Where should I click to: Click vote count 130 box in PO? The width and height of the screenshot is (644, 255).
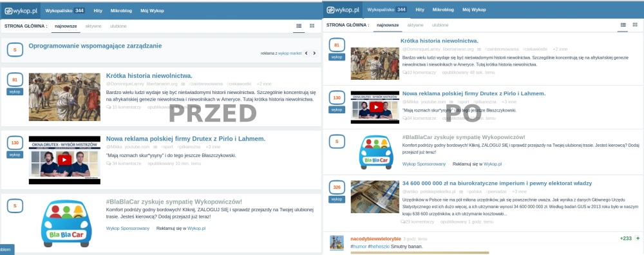tap(337, 98)
